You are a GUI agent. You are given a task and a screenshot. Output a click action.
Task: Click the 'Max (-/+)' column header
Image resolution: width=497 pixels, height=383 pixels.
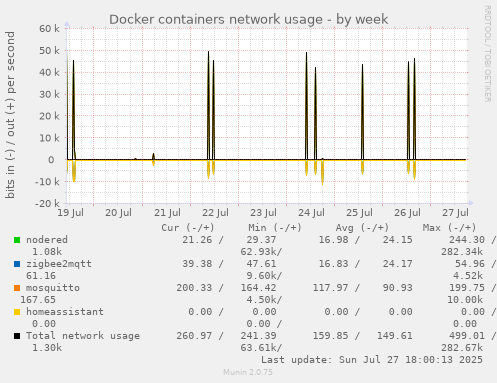click(x=449, y=228)
